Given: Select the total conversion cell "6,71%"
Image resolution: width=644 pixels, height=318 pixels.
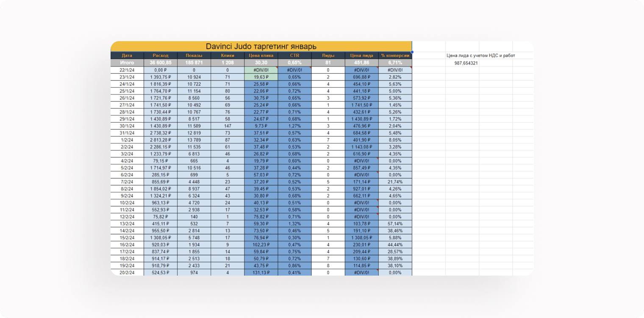Looking at the screenshot, I should coord(395,63).
